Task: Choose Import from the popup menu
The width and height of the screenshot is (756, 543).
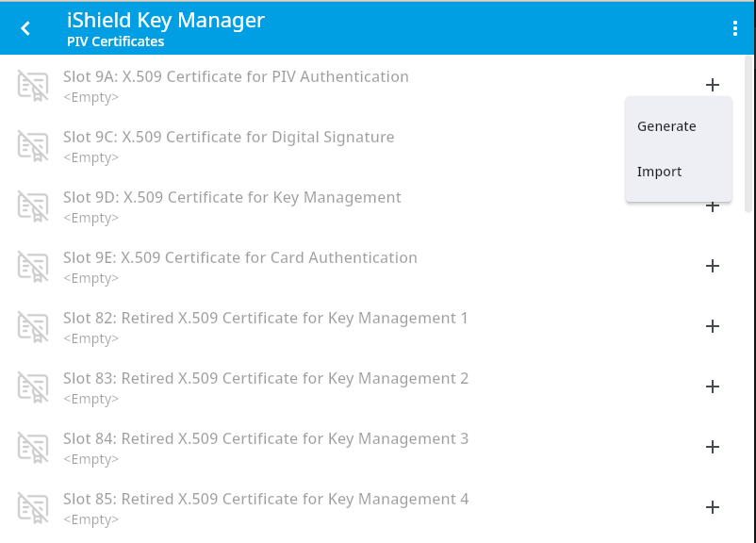Action: click(x=660, y=172)
